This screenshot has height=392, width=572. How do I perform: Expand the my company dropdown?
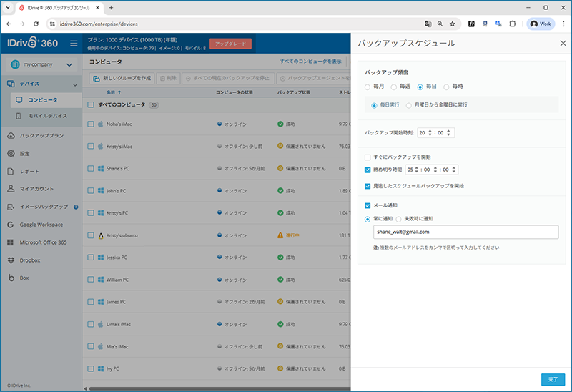pyautogui.click(x=69, y=65)
